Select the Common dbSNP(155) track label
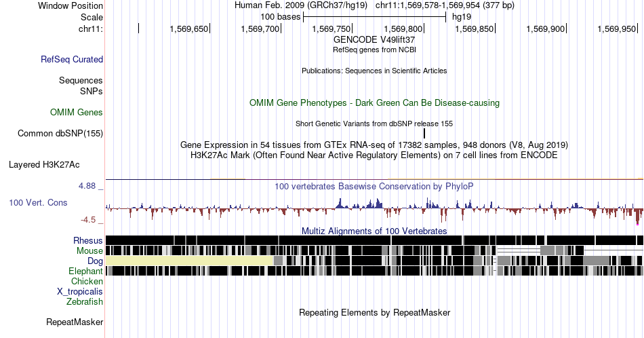 click(60, 133)
